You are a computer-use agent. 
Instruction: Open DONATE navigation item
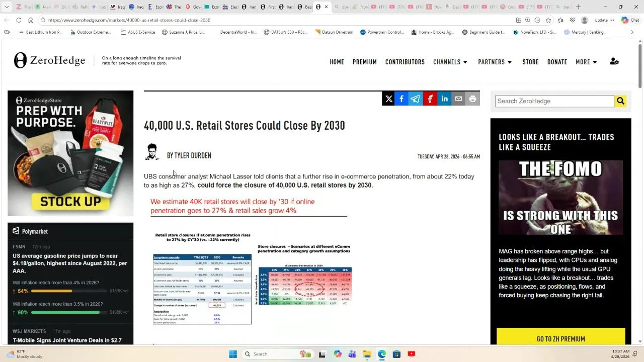pos(557,62)
